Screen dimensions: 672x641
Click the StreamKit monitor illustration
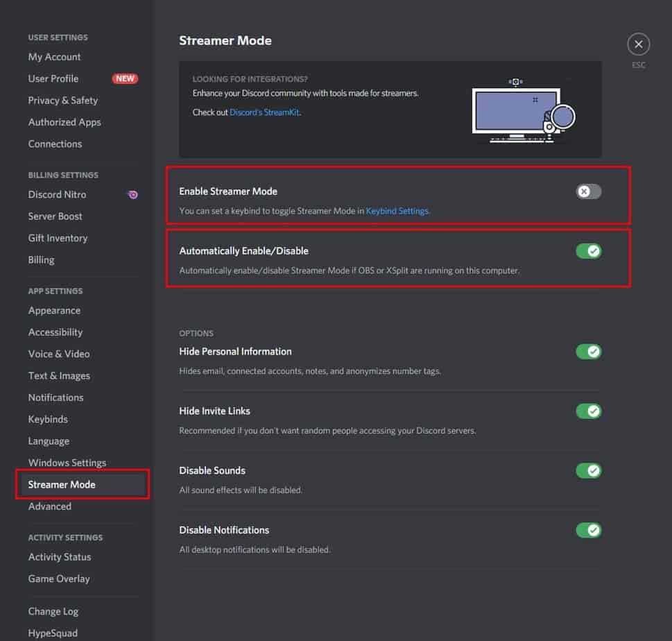point(524,110)
